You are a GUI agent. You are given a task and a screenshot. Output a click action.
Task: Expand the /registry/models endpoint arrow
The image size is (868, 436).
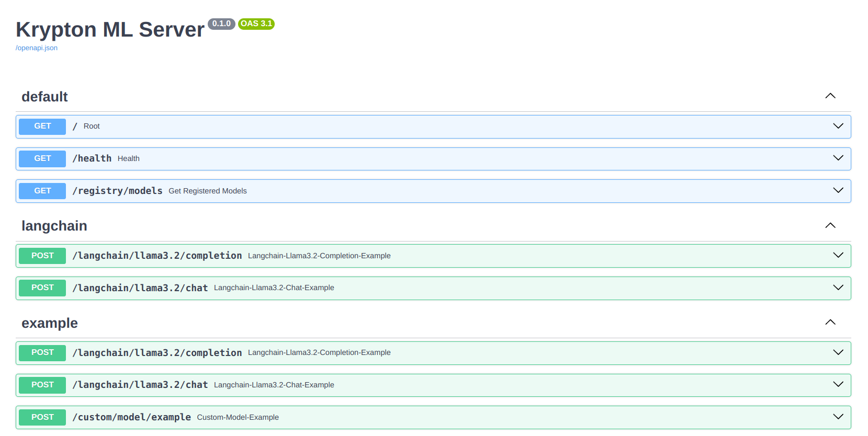(x=838, y=190)
